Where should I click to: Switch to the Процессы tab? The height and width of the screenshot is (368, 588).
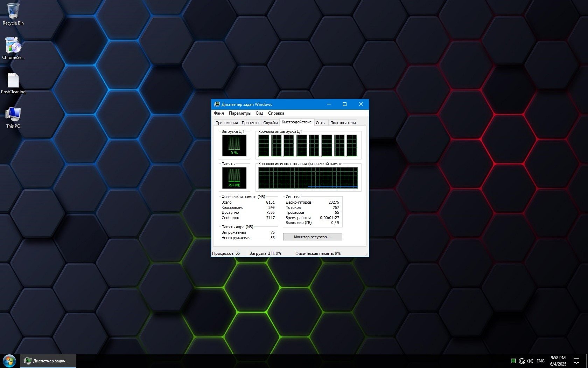point(250,123)
